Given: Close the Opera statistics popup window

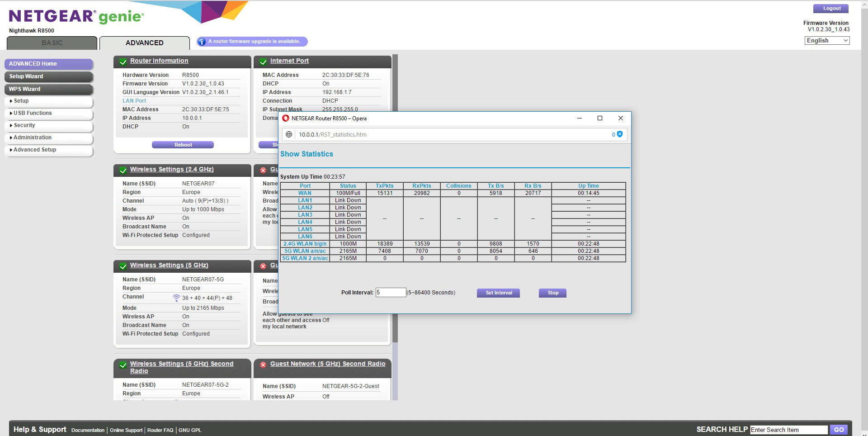Looking at the screenshot, I should pyautogui.click(x=621, y=118).
